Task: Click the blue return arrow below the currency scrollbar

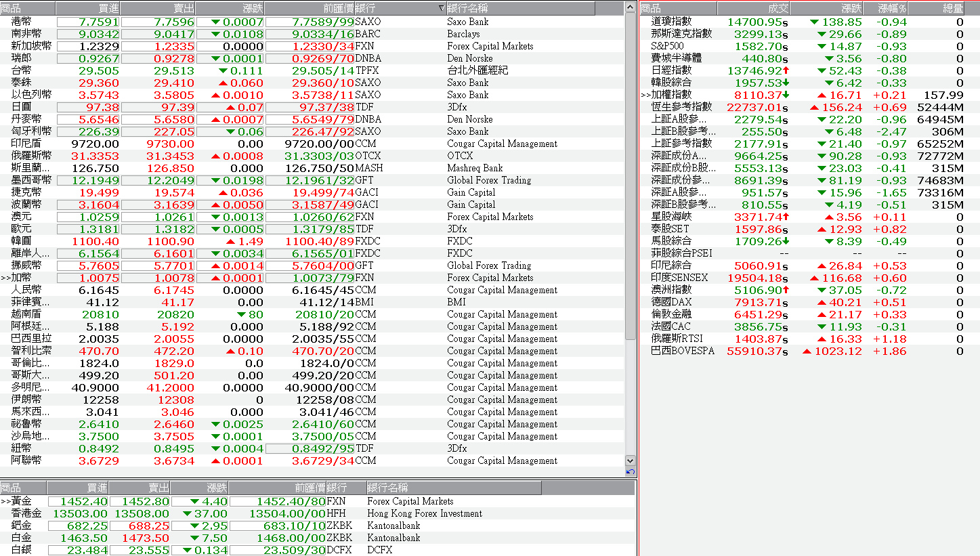Action: pos(631,472)
